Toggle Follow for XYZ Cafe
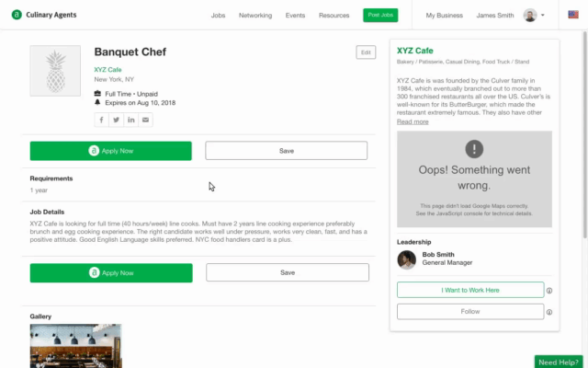The width and height of the screenshot is (588, 368). click(x=470, y=312)
